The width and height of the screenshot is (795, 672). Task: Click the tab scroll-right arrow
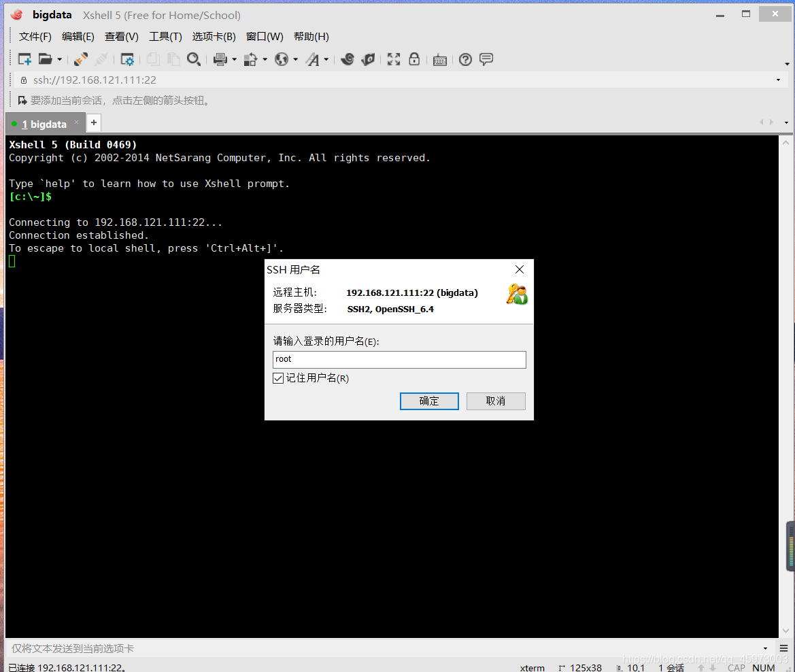tap(771, 122)
